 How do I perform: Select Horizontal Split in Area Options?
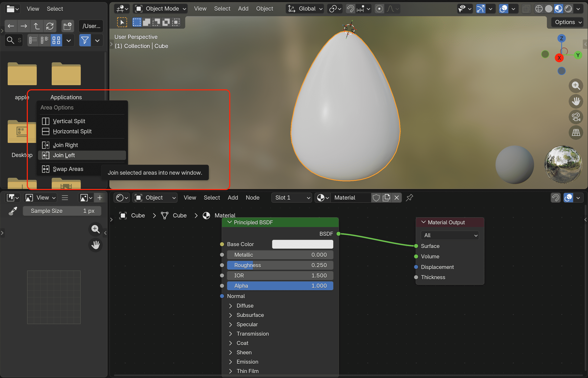pyautogui.click(x=82, y=131)
